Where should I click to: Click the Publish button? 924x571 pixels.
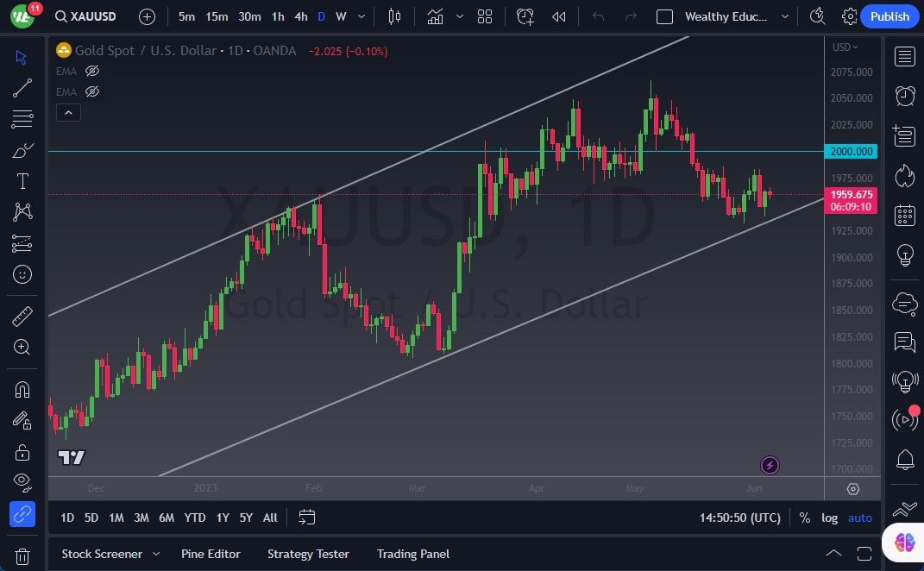pos(889,16)
